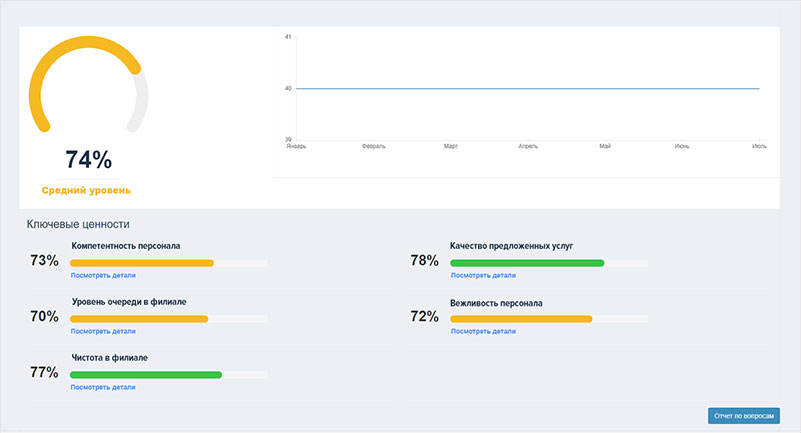The width and height of the screenshot is (801, 433).
Task: Click the Уровень очереди в филиале progress bar
Action: (x=139, y=319)
